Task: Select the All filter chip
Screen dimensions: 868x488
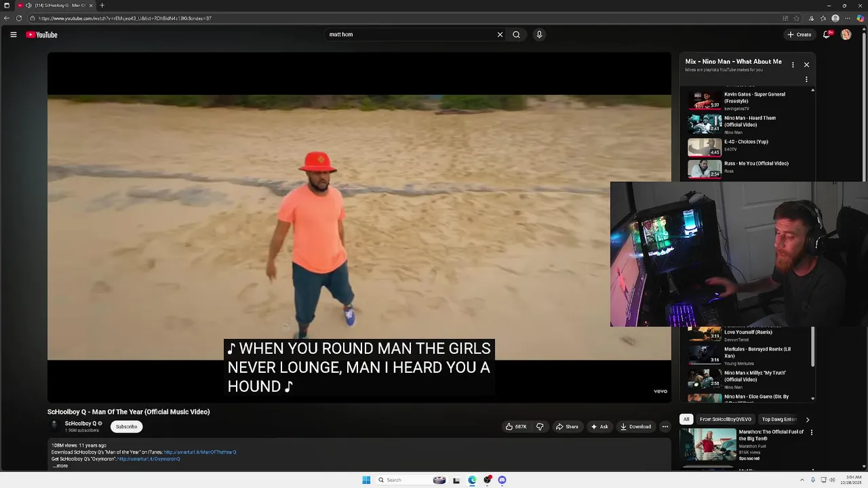Action: [x=686, y=420]
